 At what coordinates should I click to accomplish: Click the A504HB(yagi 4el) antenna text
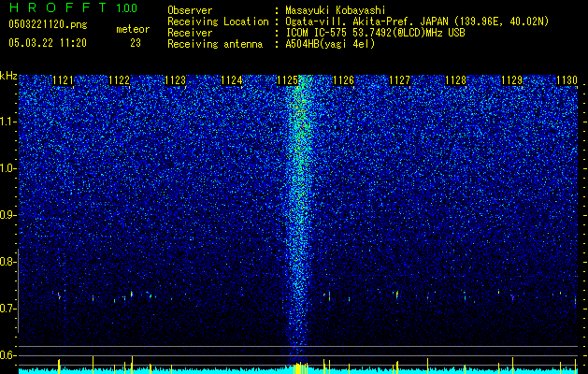[330, 44]
